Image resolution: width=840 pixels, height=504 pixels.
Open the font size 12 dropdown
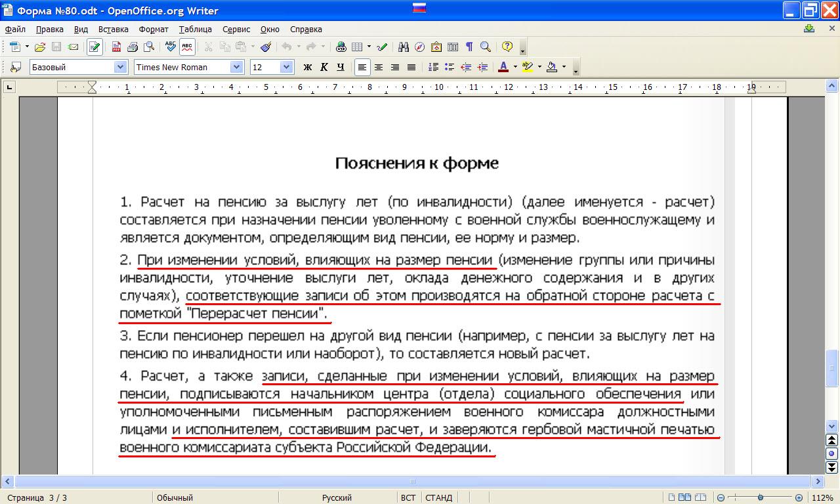click(x=287, y=67)
